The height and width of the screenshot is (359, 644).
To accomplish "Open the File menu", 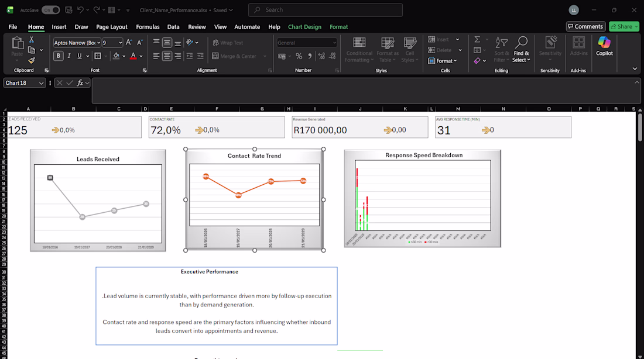I will coord(13,27).
